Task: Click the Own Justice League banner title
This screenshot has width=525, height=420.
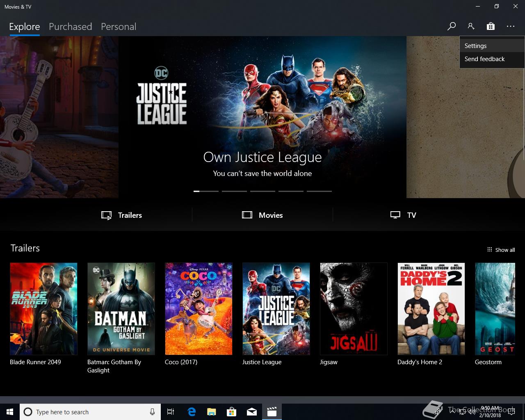Action: coord(262,157)
